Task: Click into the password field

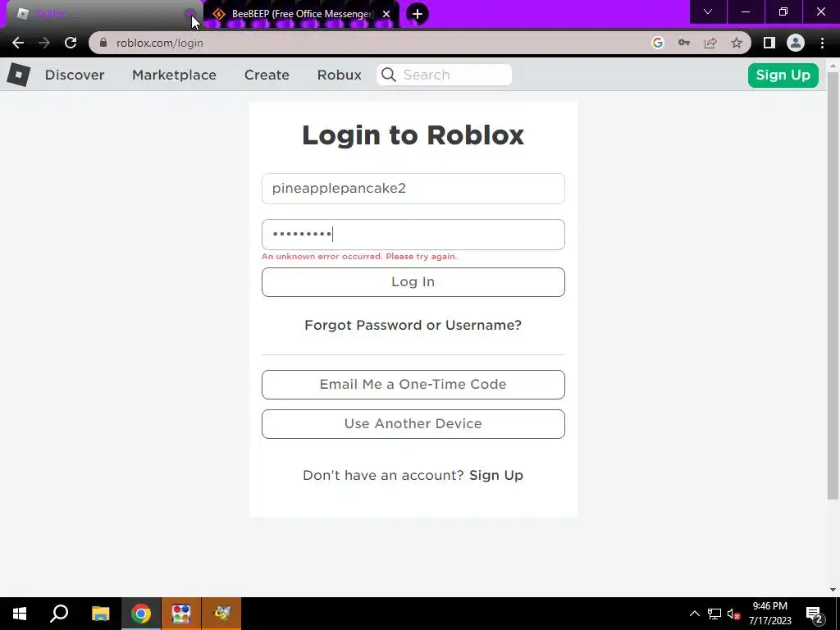Action: click(413, 235)
